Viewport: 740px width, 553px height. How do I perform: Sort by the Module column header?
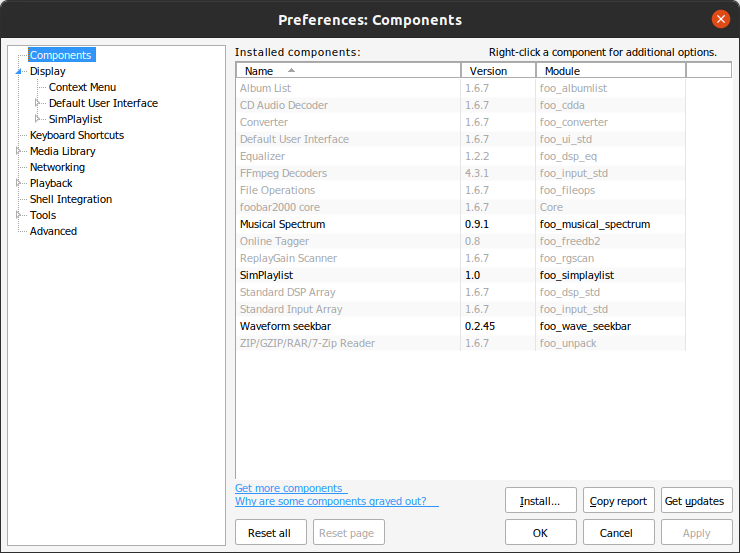point(611,71)
